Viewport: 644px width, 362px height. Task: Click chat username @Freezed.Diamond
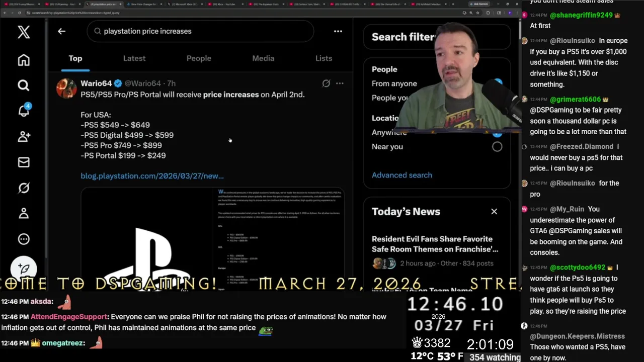click(x=581, y=147)
